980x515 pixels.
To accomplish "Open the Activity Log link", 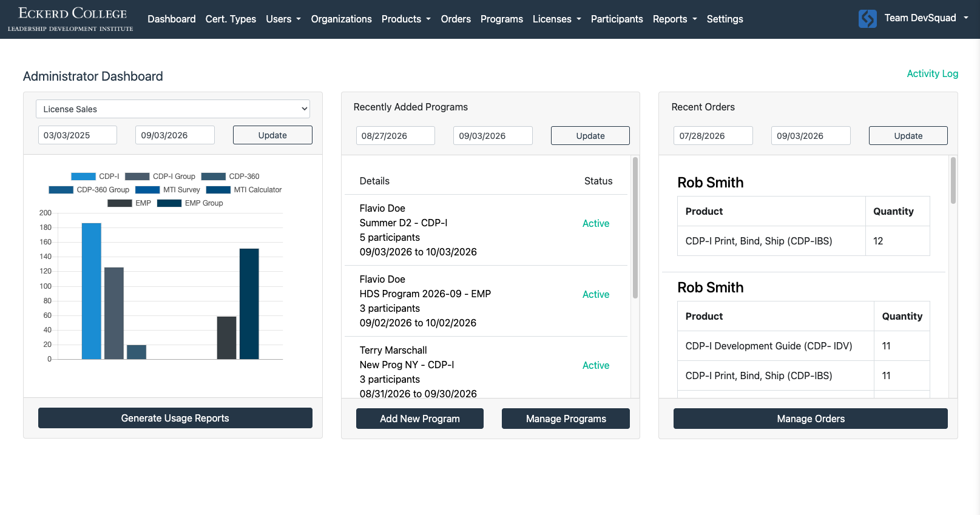I will [x=933, y=73].
